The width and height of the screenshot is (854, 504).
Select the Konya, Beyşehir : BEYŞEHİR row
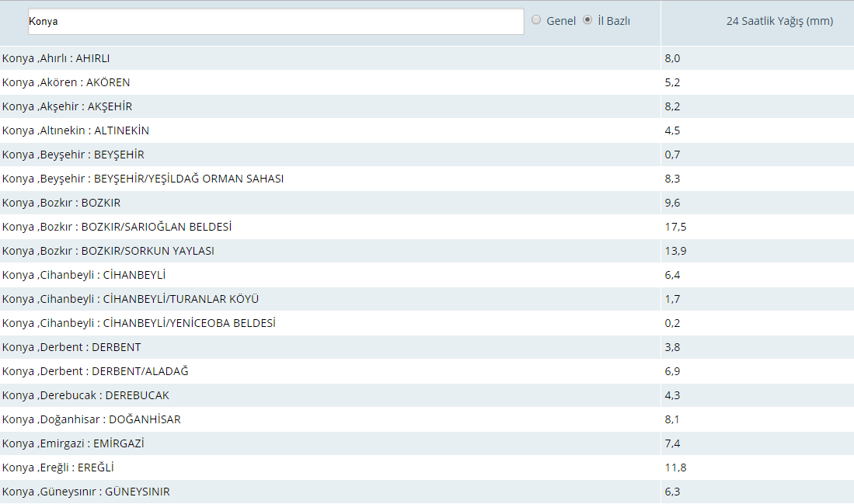click(427, 155)
